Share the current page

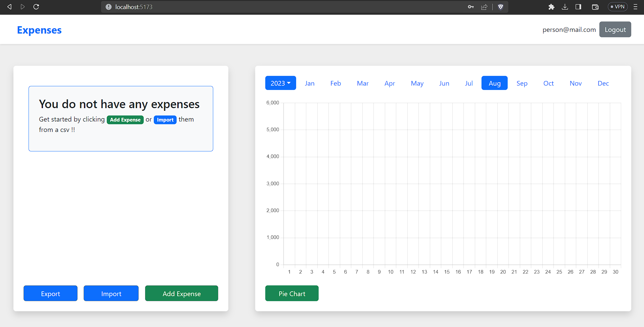[484, 7]
